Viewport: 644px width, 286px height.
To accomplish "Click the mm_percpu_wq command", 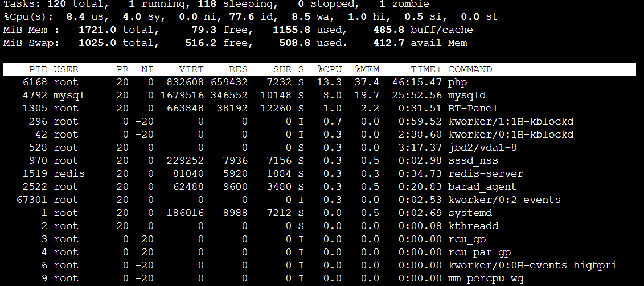I will click(x=486, y=279).
